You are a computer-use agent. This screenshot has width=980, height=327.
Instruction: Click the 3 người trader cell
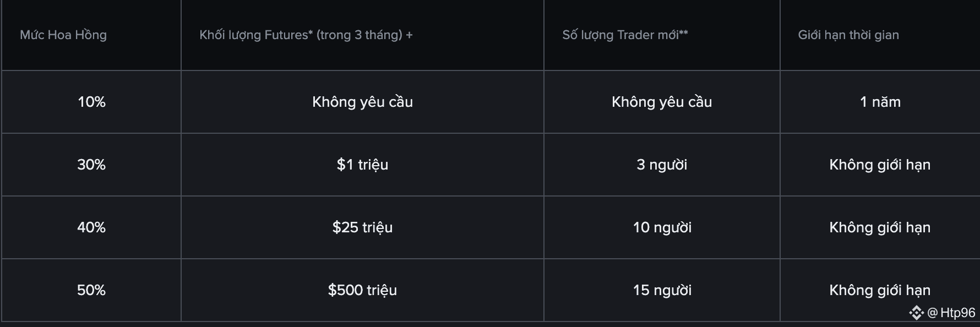click(662, 165)
